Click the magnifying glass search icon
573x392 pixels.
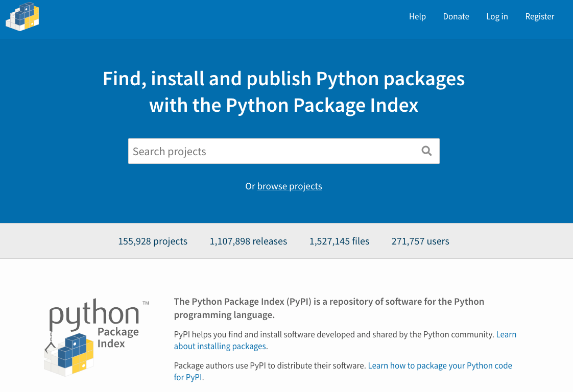tap(426, 151)
